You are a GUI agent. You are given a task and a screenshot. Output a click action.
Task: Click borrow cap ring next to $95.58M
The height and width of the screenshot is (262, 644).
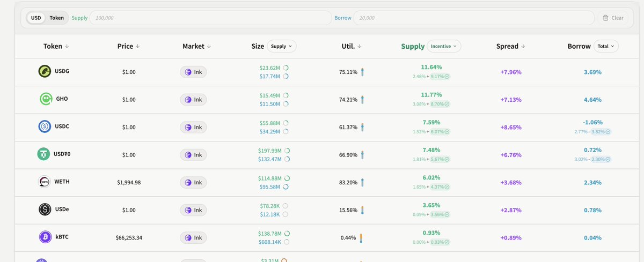point(286,187)
